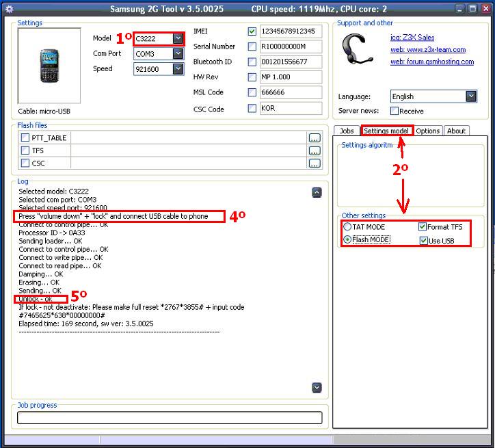Click the HW Rev input field
Screen dimensions: 495x448
291,77
